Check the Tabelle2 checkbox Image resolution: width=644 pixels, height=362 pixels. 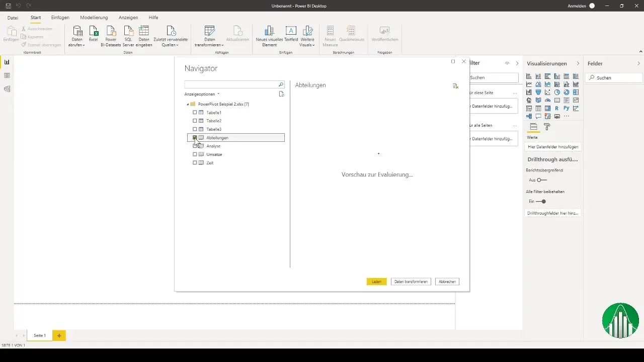pyautogui.click(x=195, y=121)
